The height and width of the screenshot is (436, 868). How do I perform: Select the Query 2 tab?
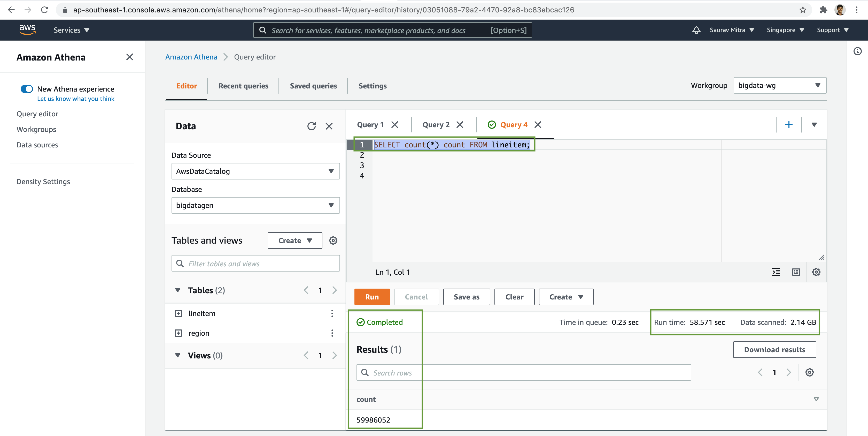tap(436, 125)
